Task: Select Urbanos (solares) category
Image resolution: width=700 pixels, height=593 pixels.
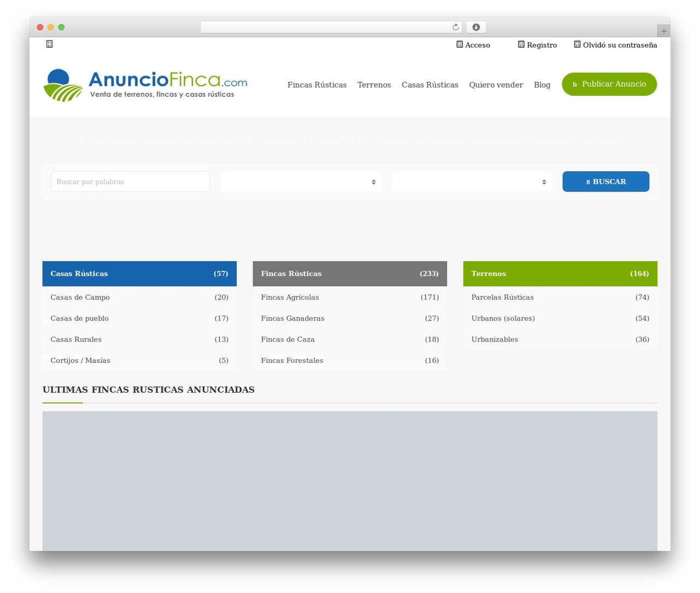Action: [560, 318]
